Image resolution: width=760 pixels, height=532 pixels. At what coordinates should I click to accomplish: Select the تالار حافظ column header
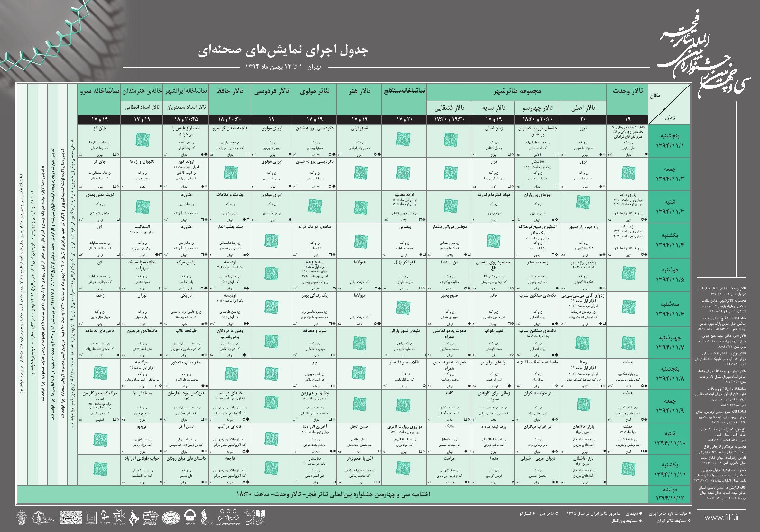click(229, 99)
